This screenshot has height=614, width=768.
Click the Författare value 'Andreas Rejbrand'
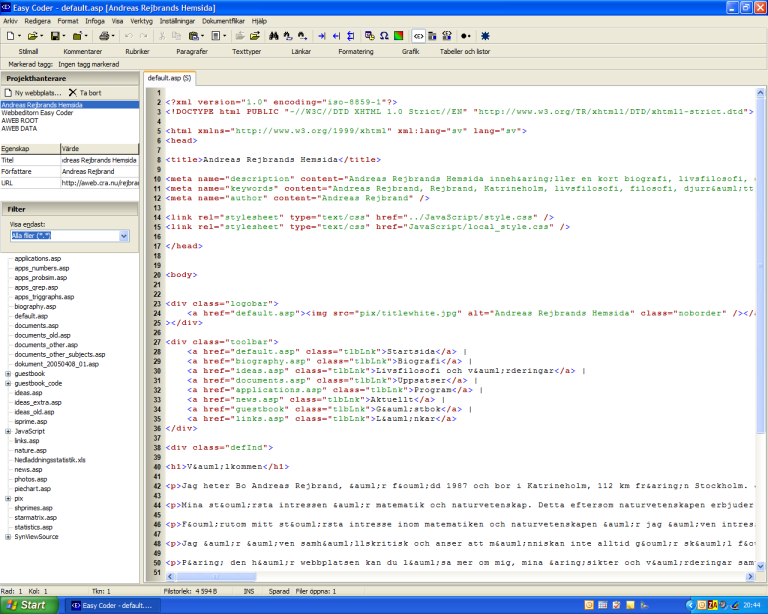pos(99,171)
